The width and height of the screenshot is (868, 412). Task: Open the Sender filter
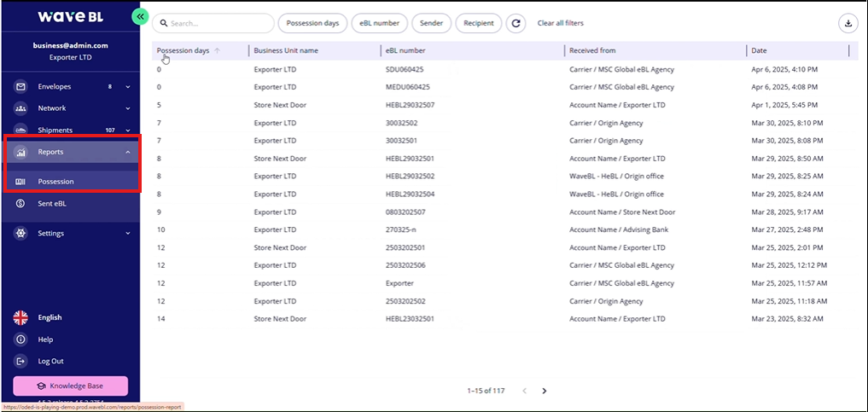click(x=431, y=23)
